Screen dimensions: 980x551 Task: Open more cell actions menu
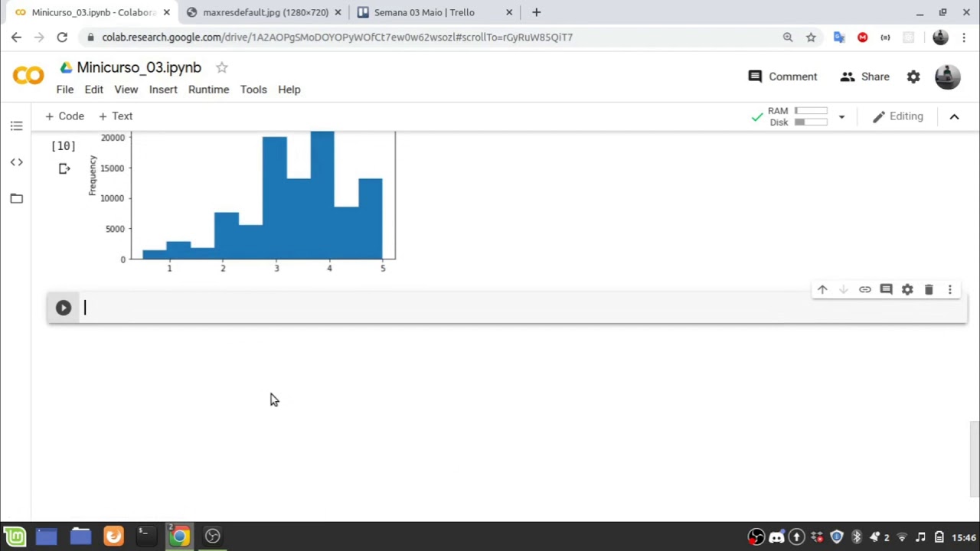point(950,289)
